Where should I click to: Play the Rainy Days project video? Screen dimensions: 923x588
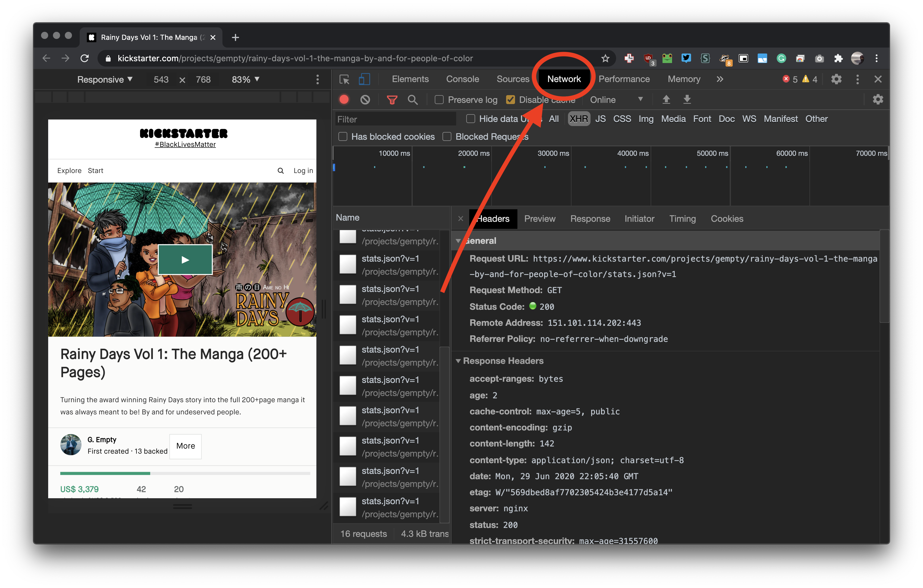pyautogui.click(x=185, y=260)
